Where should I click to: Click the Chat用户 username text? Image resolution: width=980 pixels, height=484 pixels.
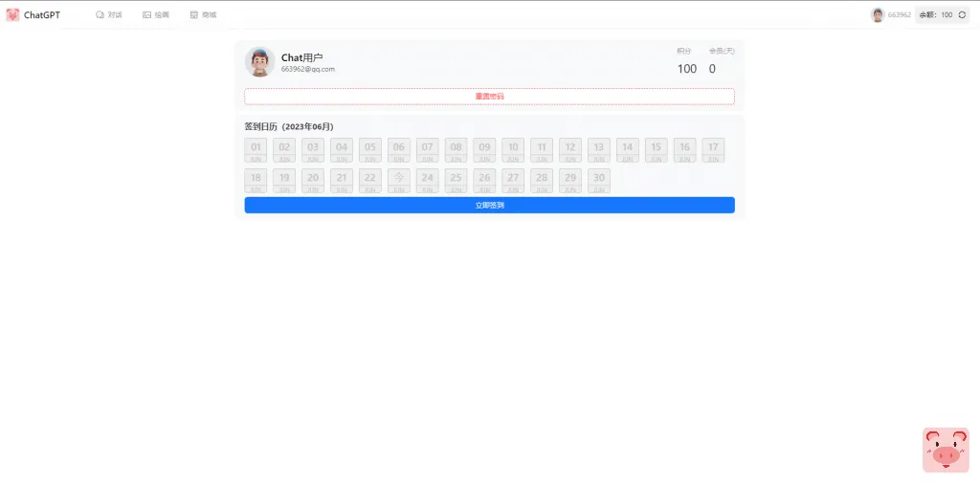pyautogui.click(x=301, y=57)
